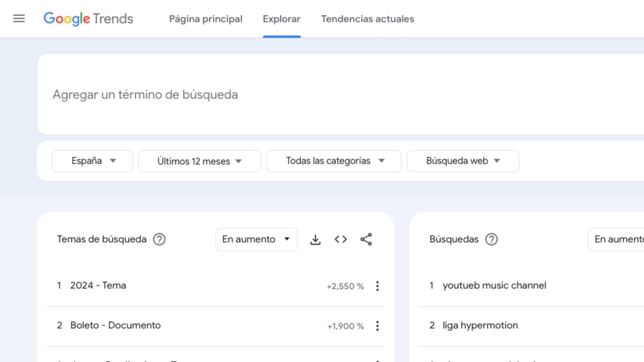Click the Temas de búsqueda heading
Image resolution: width=644 pixels, height=362 pixels.
pos(102,239)
